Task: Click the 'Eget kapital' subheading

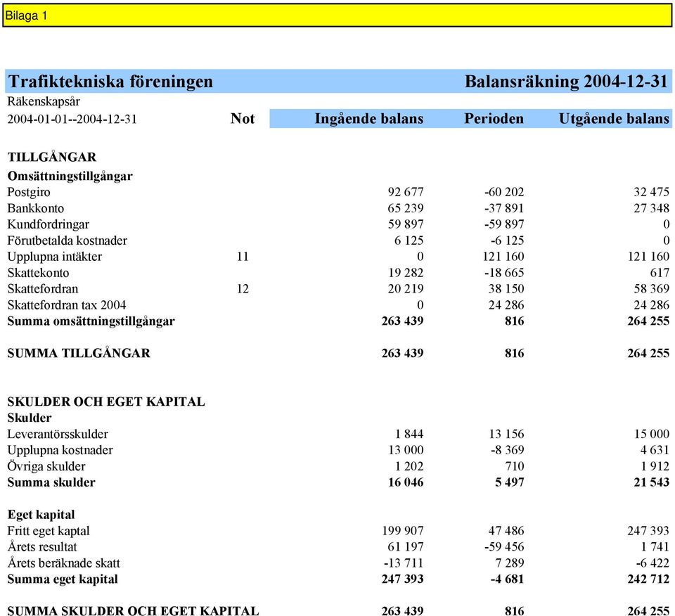Action: 41,515
